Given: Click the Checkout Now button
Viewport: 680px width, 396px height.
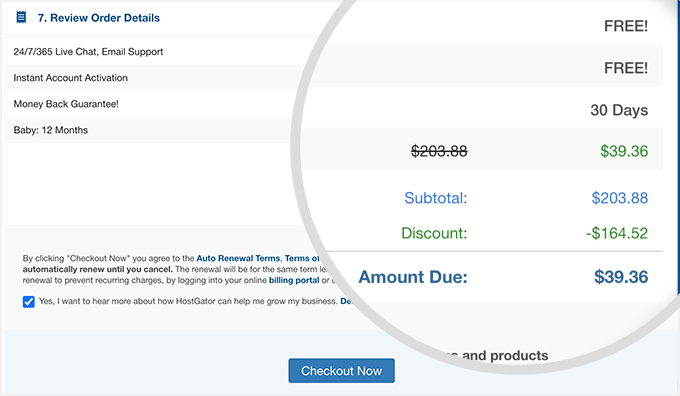Looking at the screenshot, I should 341,370.
